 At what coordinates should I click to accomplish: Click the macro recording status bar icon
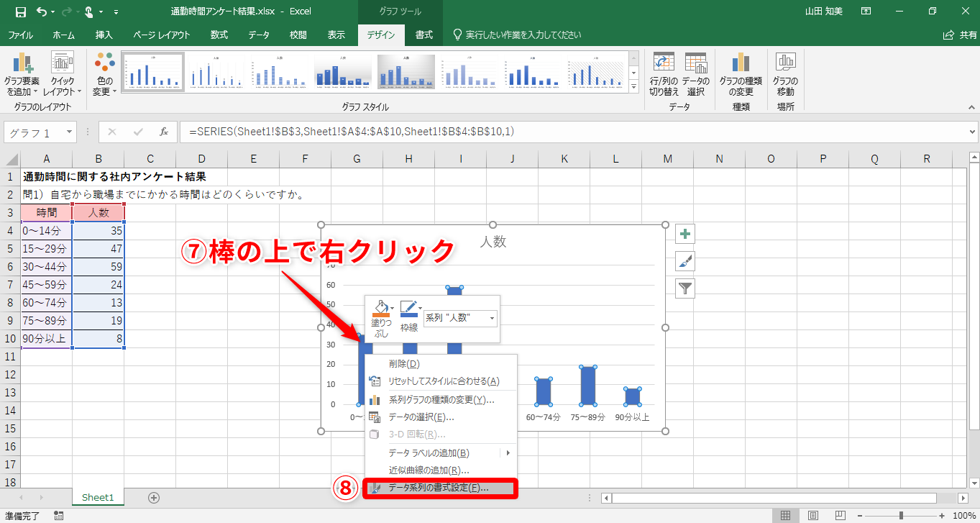58,515
